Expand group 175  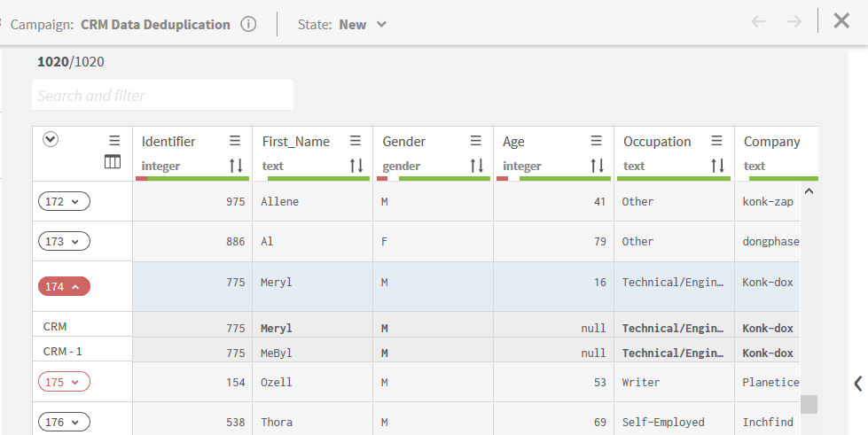pos(64,383)
